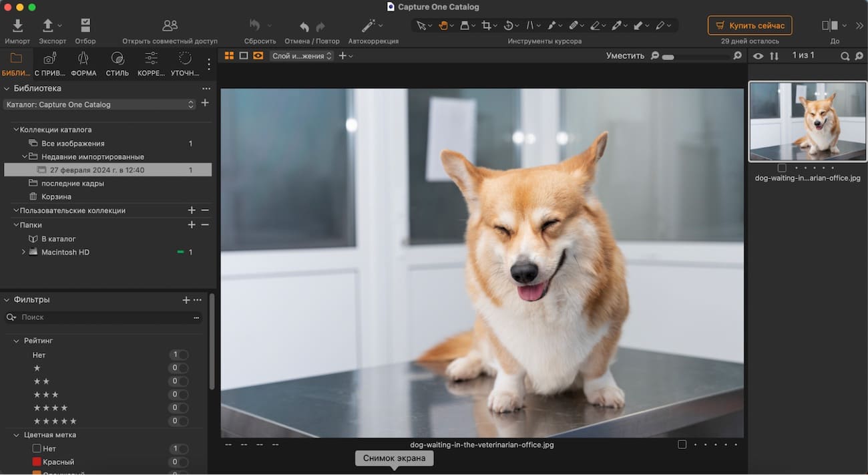Click the Автокоррекция icon

coord(368,25)
